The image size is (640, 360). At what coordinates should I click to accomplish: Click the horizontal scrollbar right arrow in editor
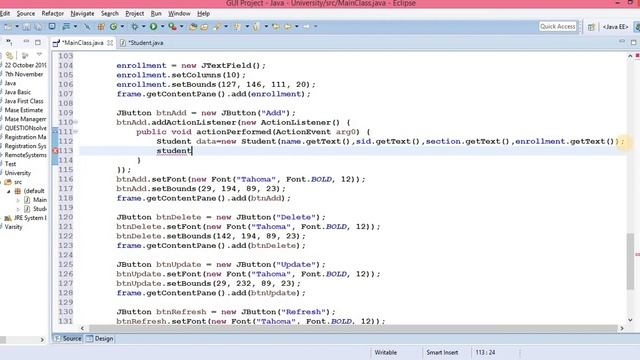(622, 328)
